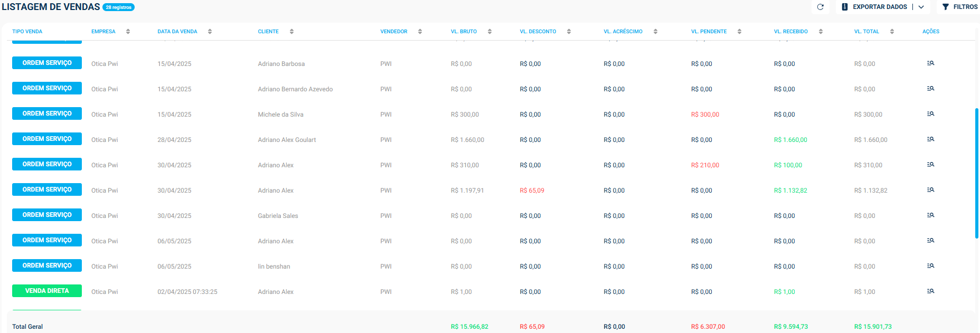Click discount value R$ 65,09 in Adriano Alex row
Screen dimensions: 980x333
point(532,191)
